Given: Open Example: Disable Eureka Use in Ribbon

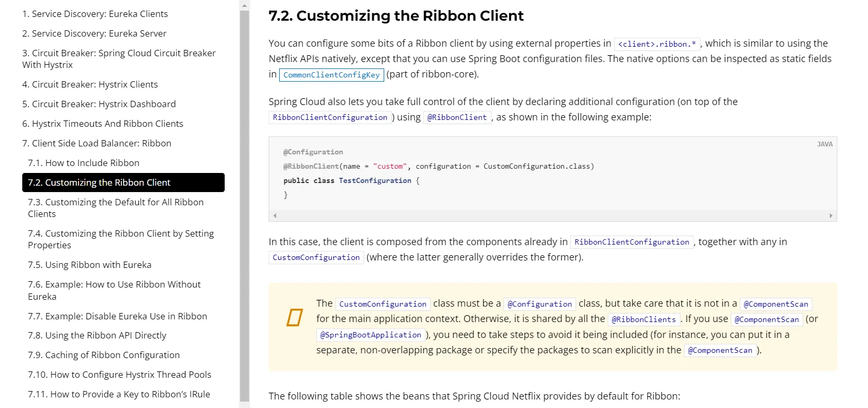Looking at the screenshot, I should 117,316.
